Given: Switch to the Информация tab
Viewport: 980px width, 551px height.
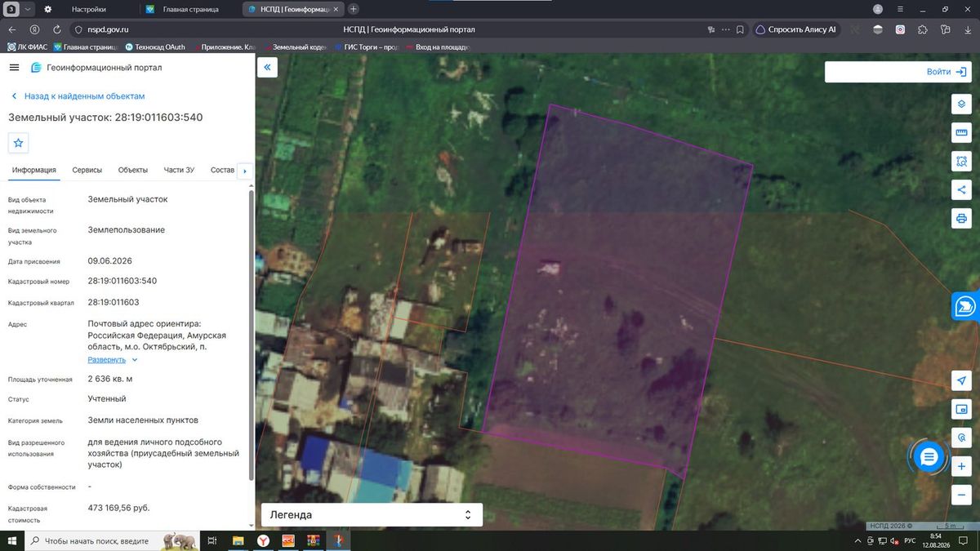Looking at the screenshot, I should (x=33, y=170).
